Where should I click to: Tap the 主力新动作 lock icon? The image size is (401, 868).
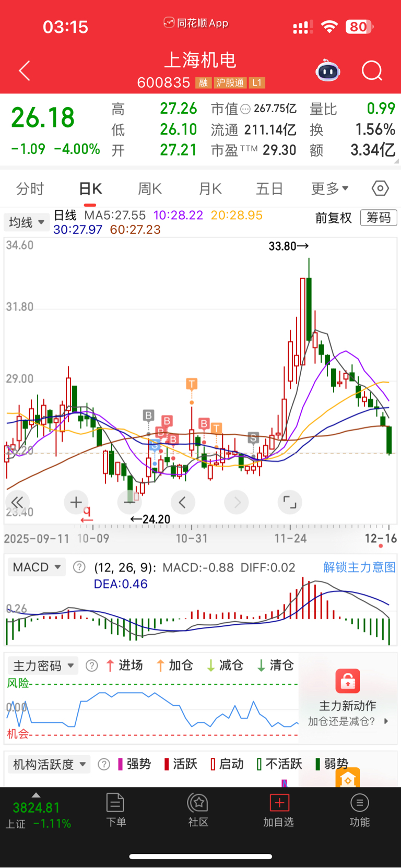(x=348, y=681)
